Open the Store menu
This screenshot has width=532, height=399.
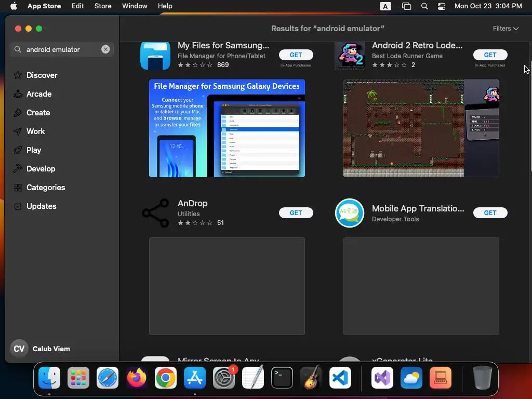[x=103, y=6]
